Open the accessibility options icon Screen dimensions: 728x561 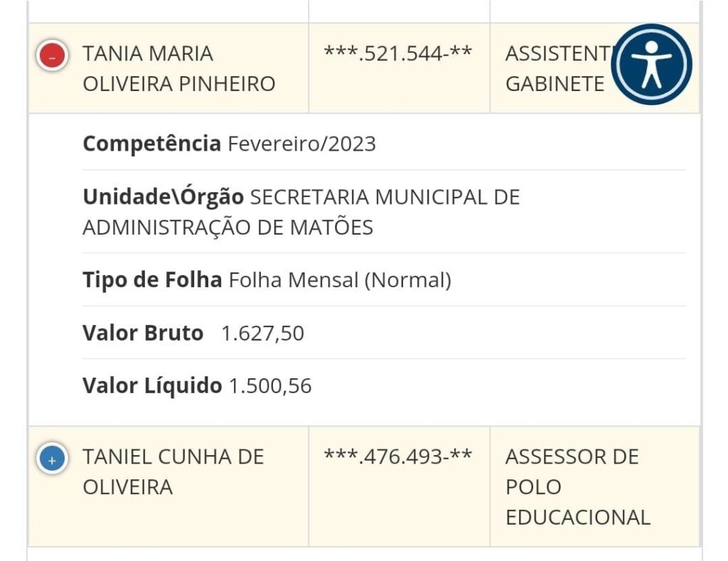pos(651,64)
